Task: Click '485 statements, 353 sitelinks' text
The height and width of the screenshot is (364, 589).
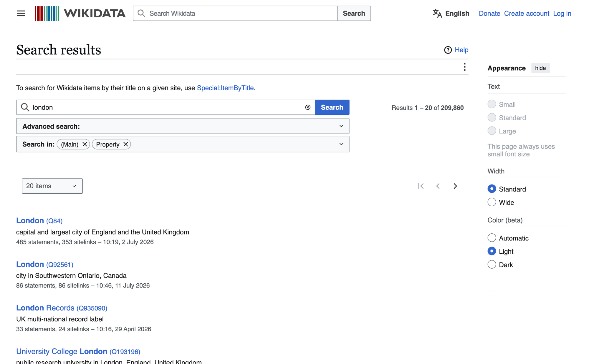Action: click(56, 242)
